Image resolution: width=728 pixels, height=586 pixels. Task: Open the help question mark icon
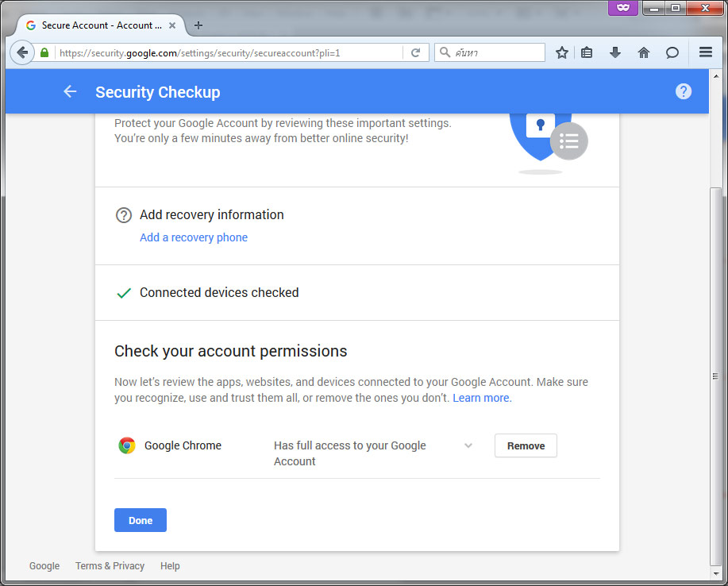[x=683, y=91]
